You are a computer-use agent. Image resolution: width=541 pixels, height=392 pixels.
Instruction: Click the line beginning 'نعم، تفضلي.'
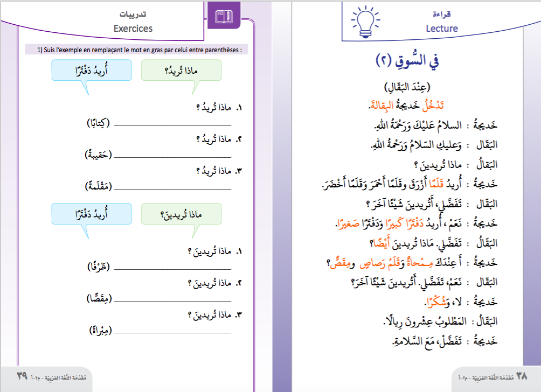(406, 282)
